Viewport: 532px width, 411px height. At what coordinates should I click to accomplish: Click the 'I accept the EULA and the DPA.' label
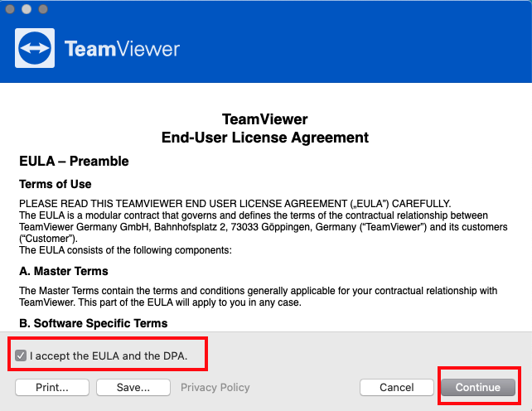[x=109, y=355]
